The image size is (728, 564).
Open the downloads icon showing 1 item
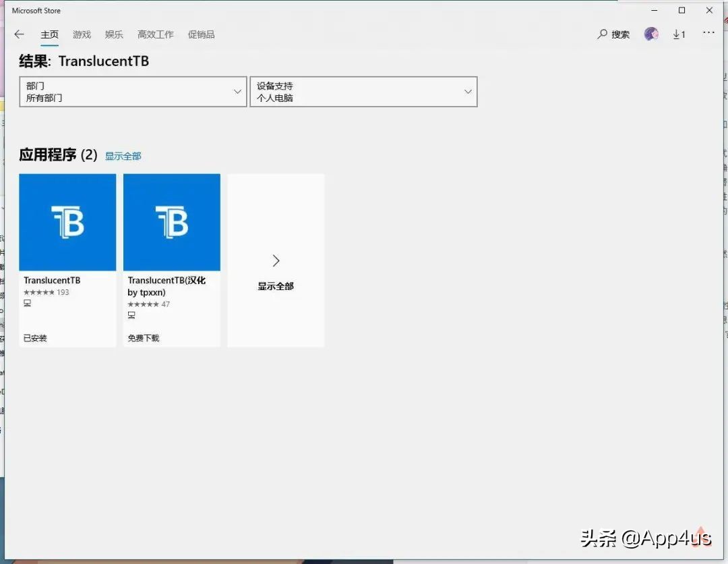pos(679,34)
